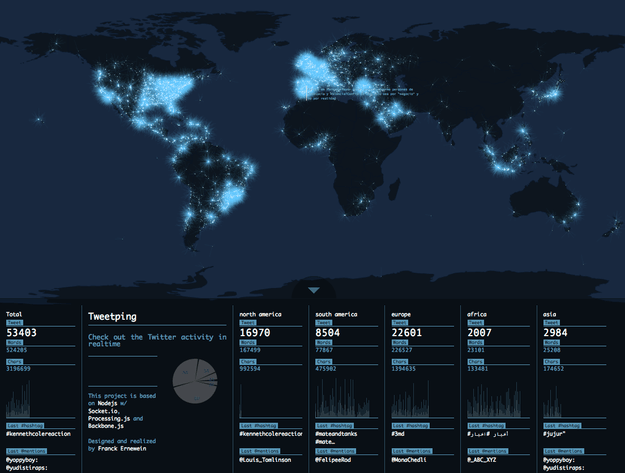Click south america words value 77867
Screen dimensions: 625x473
click(x=324, y=350)
